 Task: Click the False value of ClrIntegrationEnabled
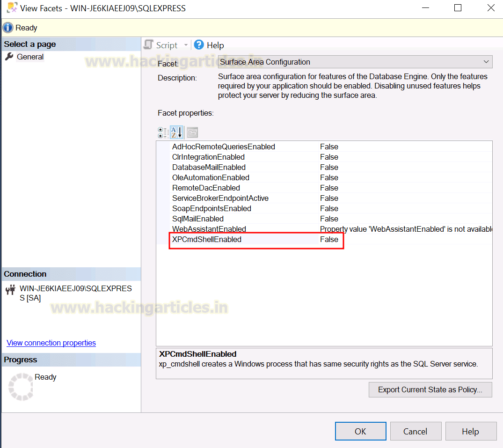pos(329,157)
